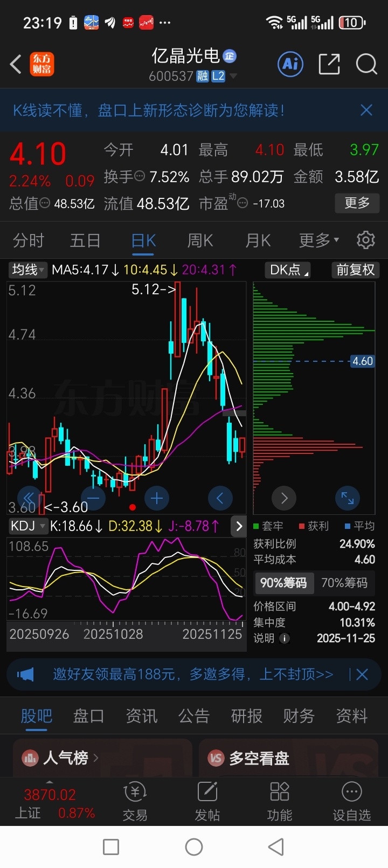Switch to 月K tab
The height and width of the screenshot is (868, 388).
[x=258, y=240]
